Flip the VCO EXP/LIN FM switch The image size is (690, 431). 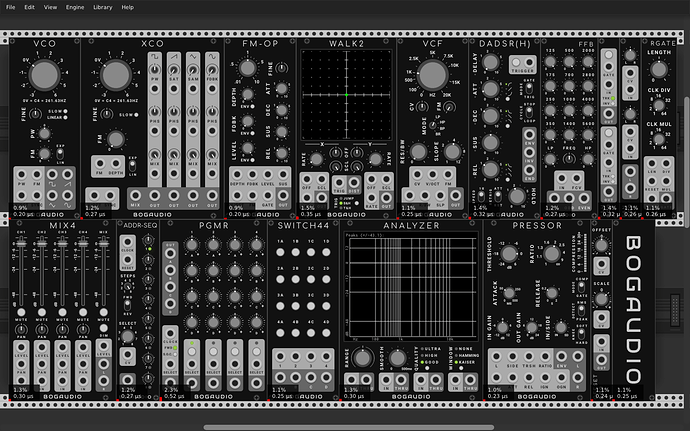(60, 154)
